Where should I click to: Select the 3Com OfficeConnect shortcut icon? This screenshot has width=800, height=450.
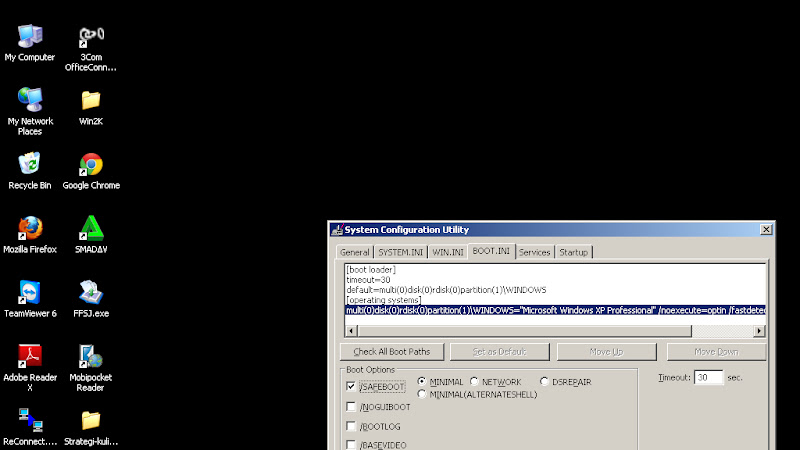91,37
